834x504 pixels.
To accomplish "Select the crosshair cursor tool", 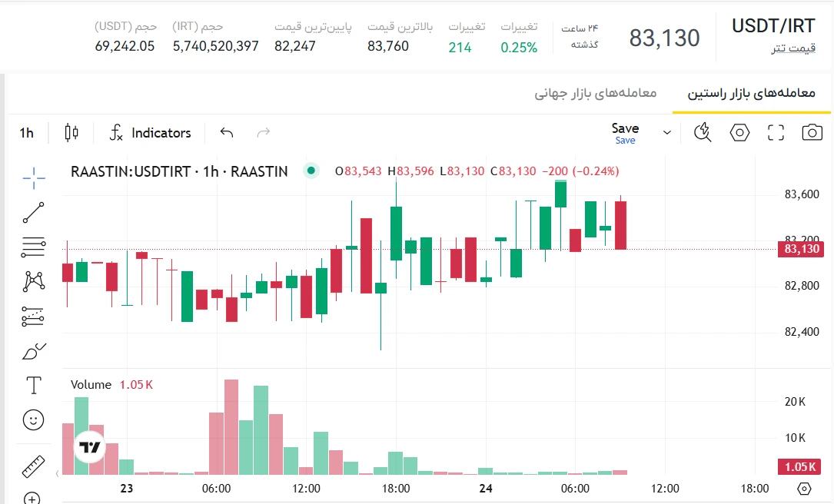I will (34, 177).
